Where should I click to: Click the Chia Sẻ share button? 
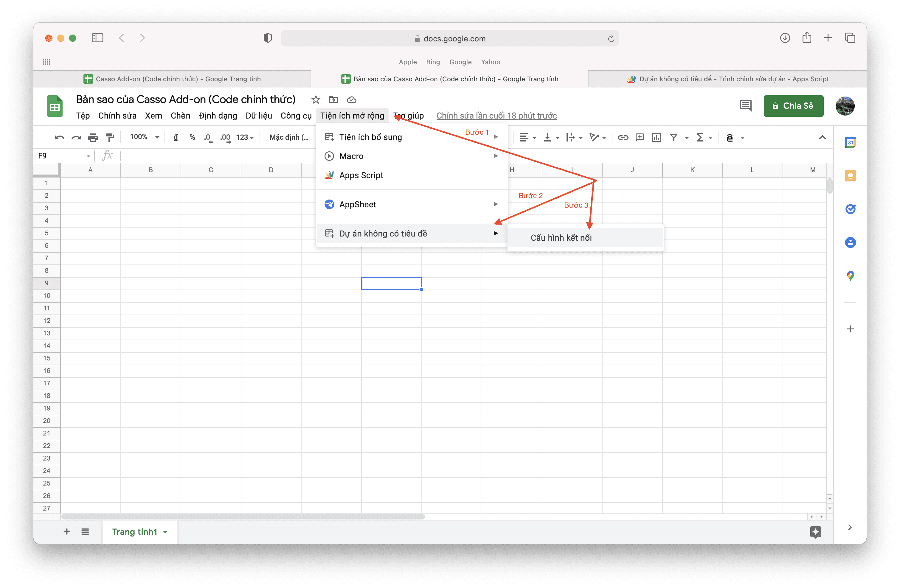tap(793, 106)
